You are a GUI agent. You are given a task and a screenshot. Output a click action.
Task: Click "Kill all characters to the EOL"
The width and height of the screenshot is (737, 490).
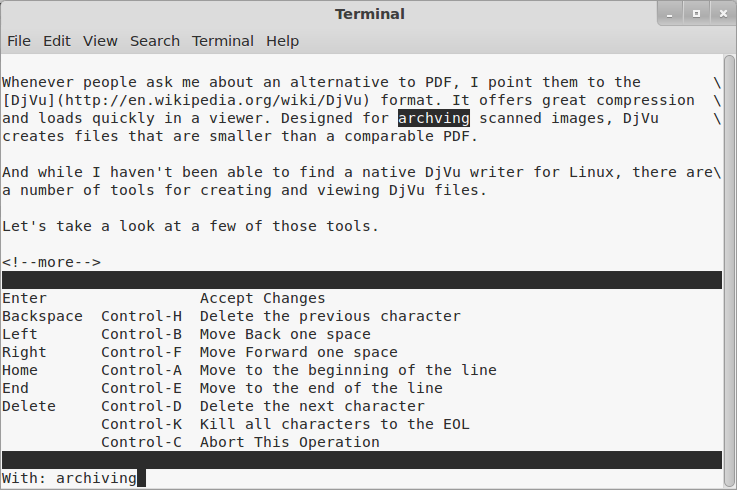click(334, 424)
